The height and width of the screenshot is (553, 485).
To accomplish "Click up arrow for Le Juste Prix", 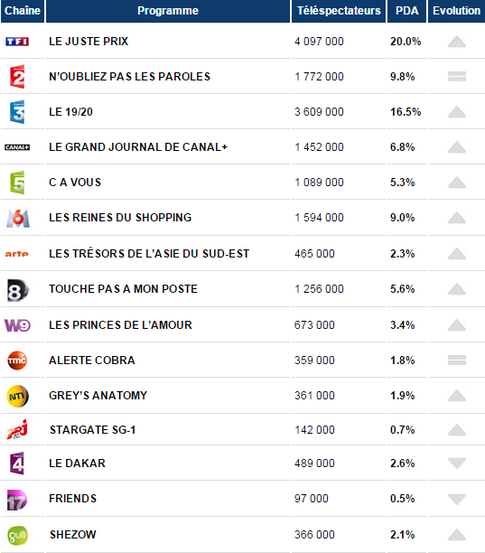I will (x=457, y=41).
